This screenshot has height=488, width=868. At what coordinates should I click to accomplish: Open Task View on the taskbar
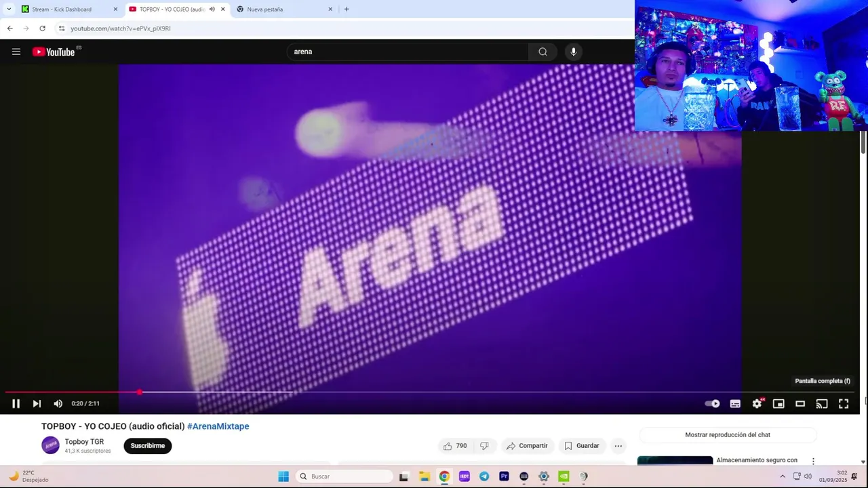click(x=403, y=476)
